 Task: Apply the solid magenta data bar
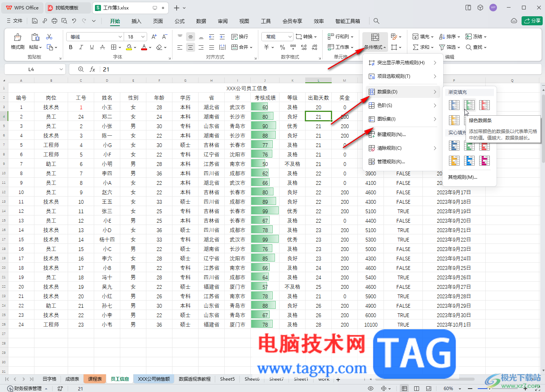coord(484,161)
